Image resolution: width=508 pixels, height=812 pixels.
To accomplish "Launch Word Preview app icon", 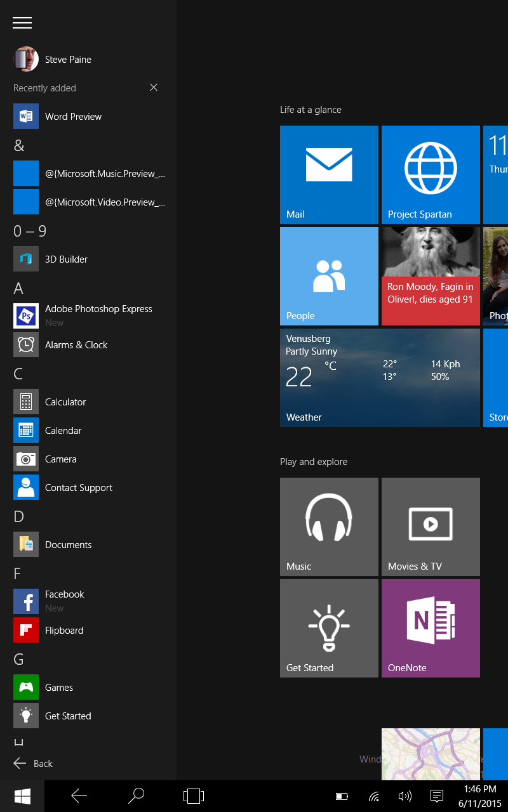I will (26, 116).
